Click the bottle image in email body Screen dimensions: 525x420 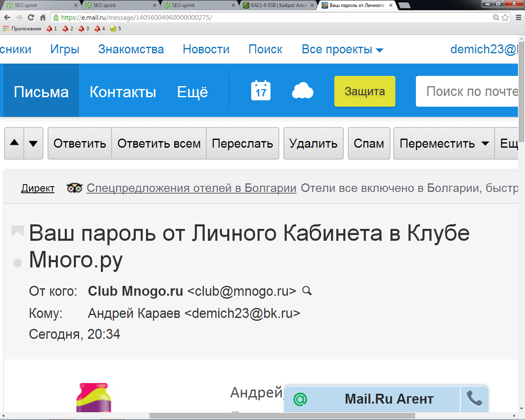point(94,397)
